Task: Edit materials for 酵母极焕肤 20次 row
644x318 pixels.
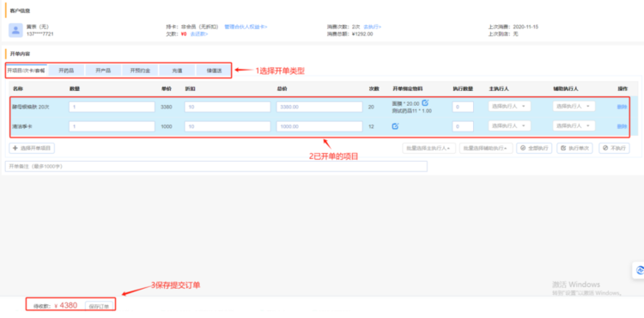Action: click(425, 103)
